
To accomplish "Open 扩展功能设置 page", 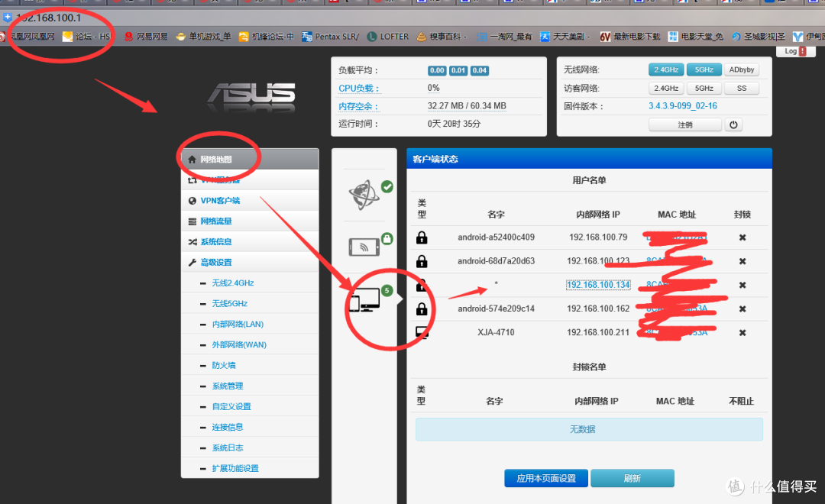I will (235, 468).
